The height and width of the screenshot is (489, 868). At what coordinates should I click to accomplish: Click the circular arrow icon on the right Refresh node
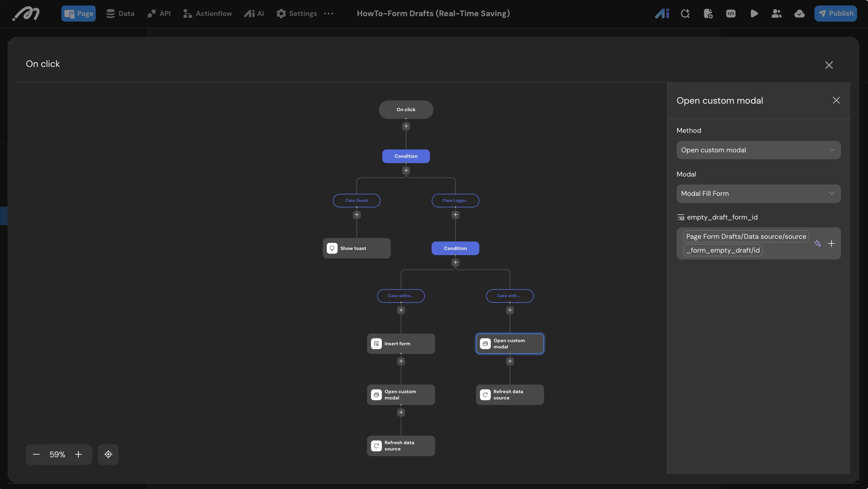[485, 394]
